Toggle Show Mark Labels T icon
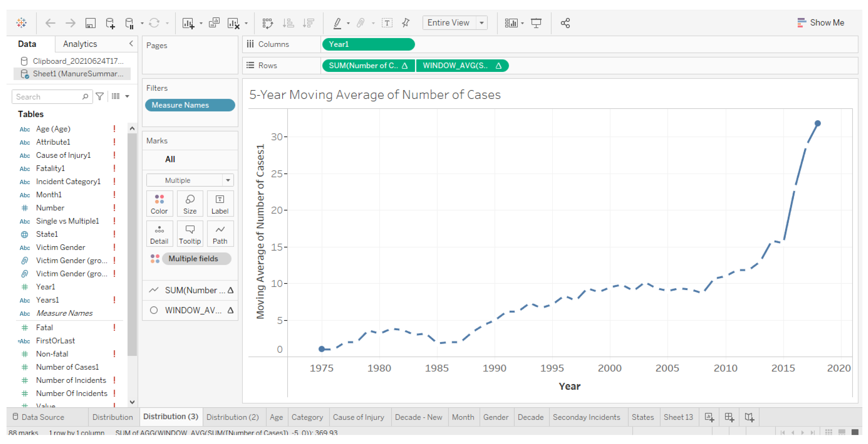 click(387, 23)
